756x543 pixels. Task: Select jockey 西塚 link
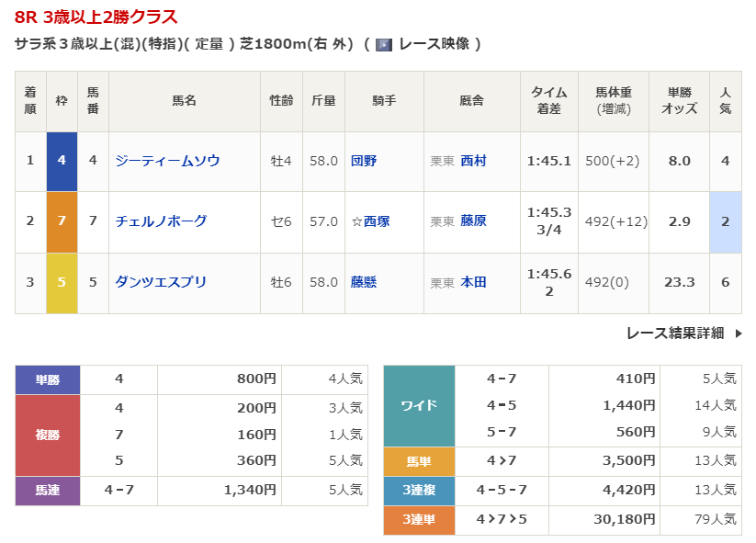(x=377, y=221)
